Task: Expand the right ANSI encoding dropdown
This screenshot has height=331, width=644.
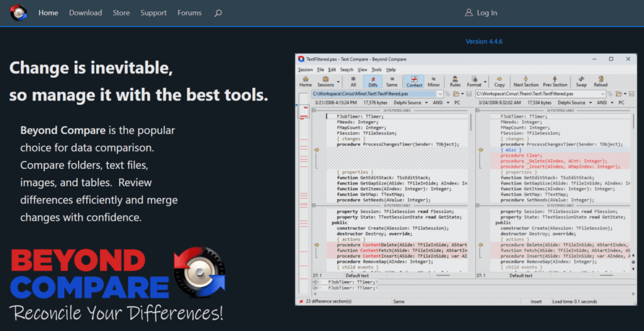Action: click(x=612, y=102)
